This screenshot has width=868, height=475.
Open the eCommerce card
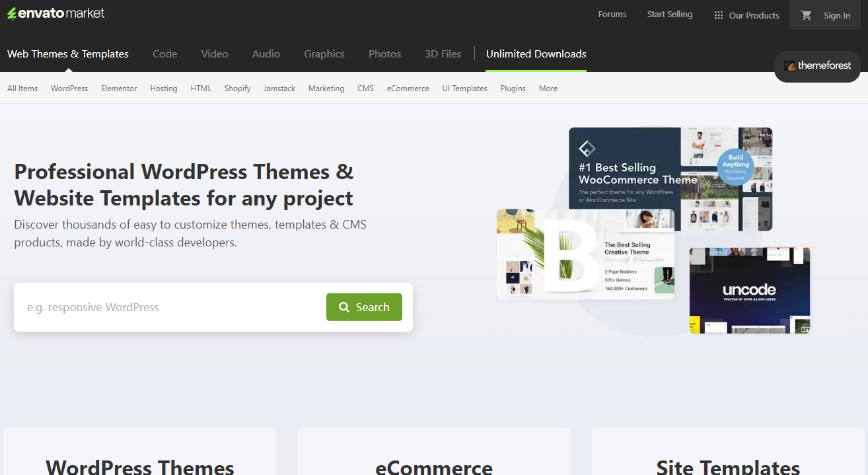pos(434,451)
